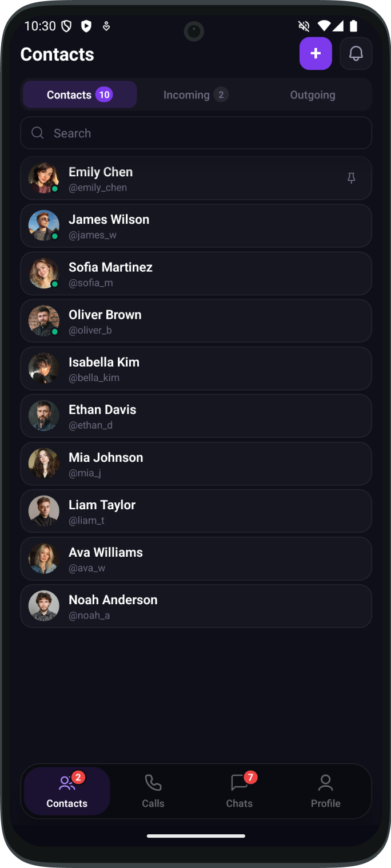This screenshot has width=391, height=868.
Task: Switch to the Outgoing tab
Action: tap(312, 95)
